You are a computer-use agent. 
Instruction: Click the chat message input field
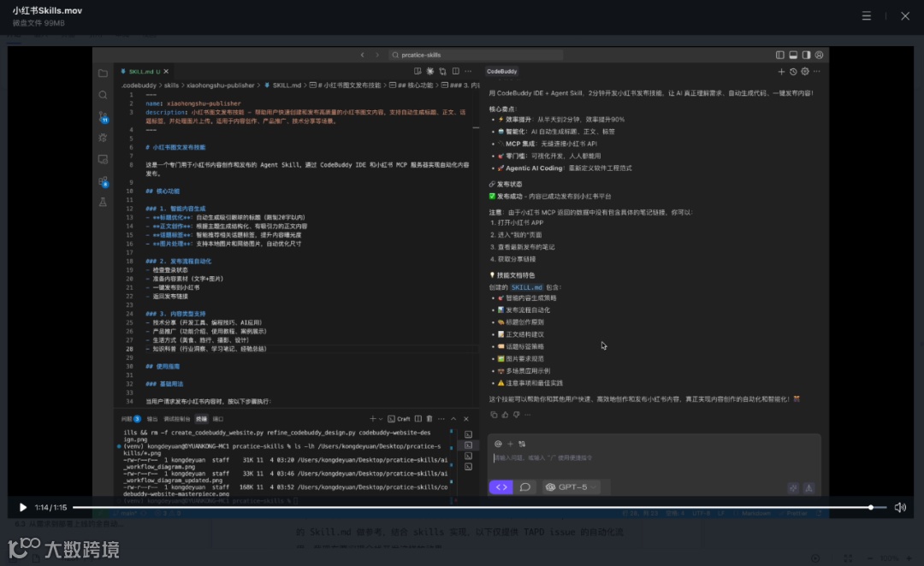point(654,457)
